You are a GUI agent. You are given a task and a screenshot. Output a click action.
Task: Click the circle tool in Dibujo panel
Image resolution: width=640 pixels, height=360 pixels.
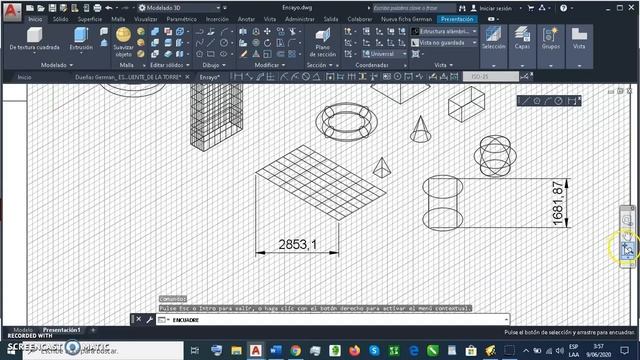224,42
